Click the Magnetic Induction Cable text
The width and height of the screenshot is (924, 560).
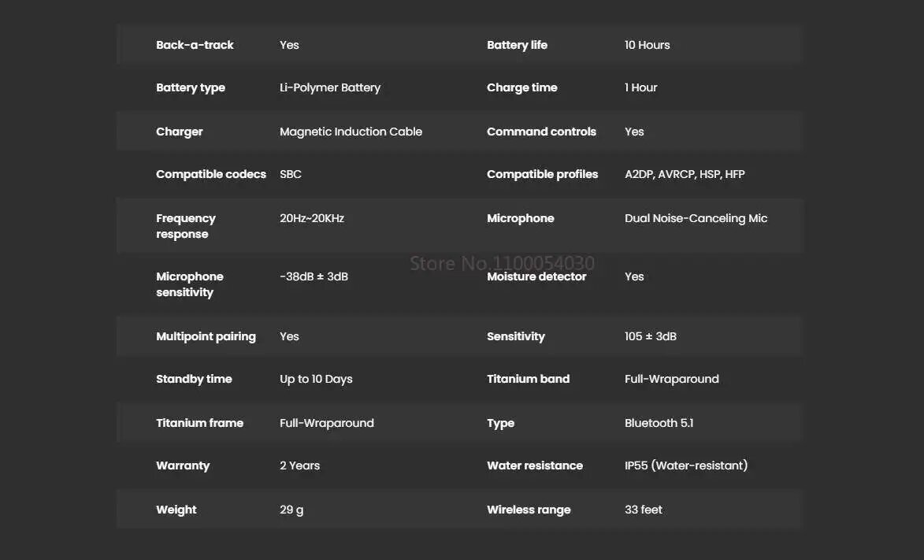click(351, 132)
